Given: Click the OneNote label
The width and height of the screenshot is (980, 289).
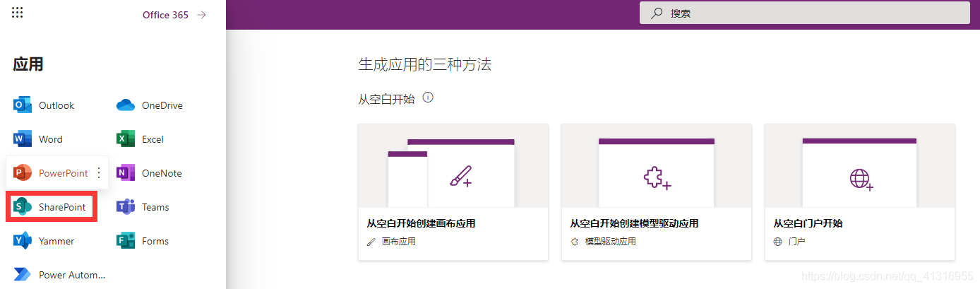Looking at the screenshot, I should click(x=162, y=173).
